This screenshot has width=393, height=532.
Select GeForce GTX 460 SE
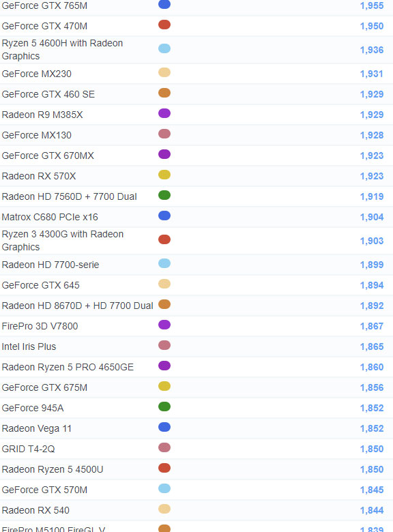click(x=48, y=94)
